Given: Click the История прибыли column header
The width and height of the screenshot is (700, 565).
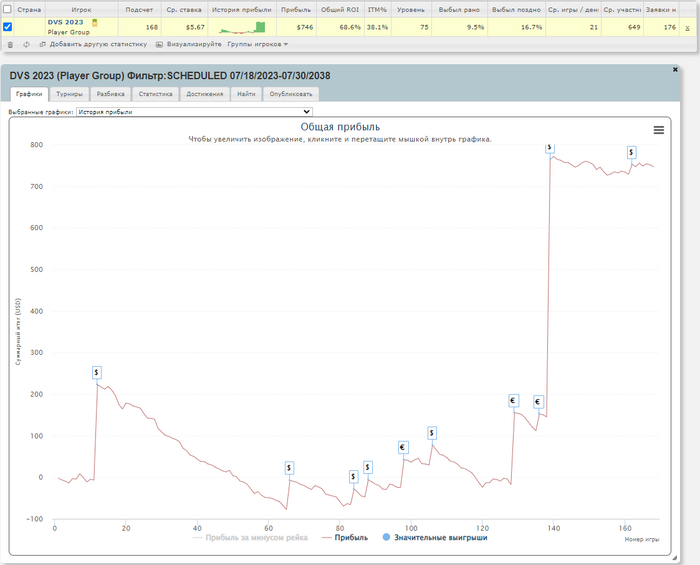Looking at the screenshot, I should [x=242, y=9].
